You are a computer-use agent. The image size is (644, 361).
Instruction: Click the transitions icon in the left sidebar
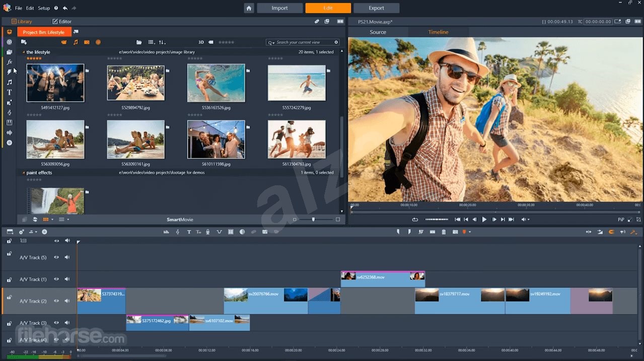click(9, 72)
